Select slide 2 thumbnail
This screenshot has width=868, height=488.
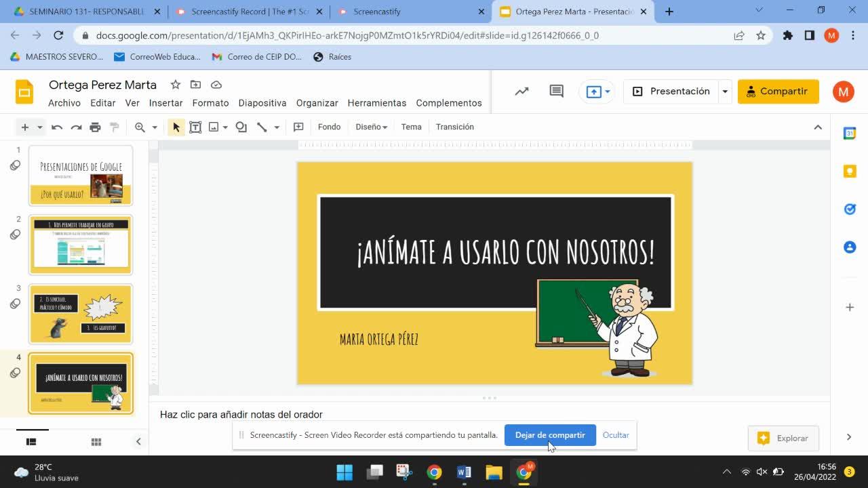point(81,245)
